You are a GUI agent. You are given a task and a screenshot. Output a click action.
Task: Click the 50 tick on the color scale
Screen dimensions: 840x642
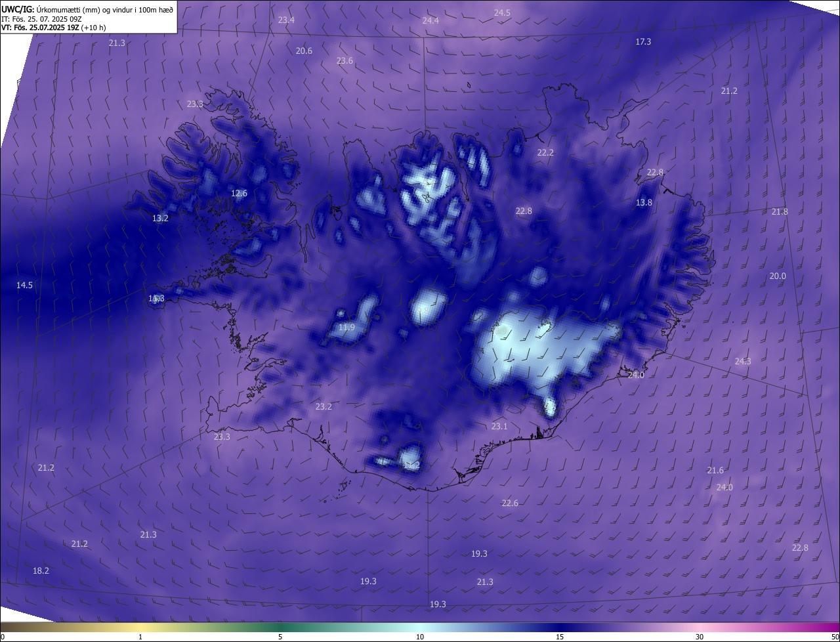pos(835,637)
